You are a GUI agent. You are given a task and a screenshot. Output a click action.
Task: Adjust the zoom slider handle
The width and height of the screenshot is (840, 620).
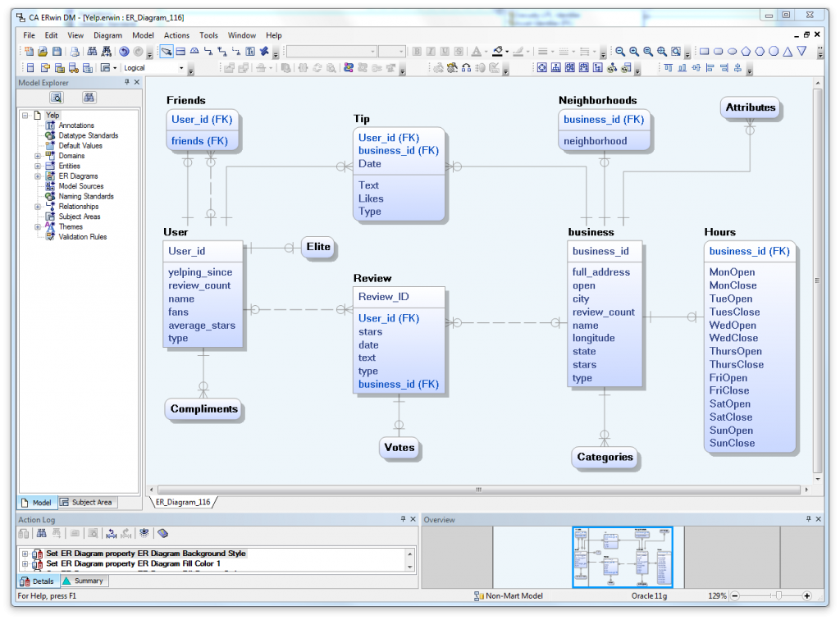pos(778,596)
